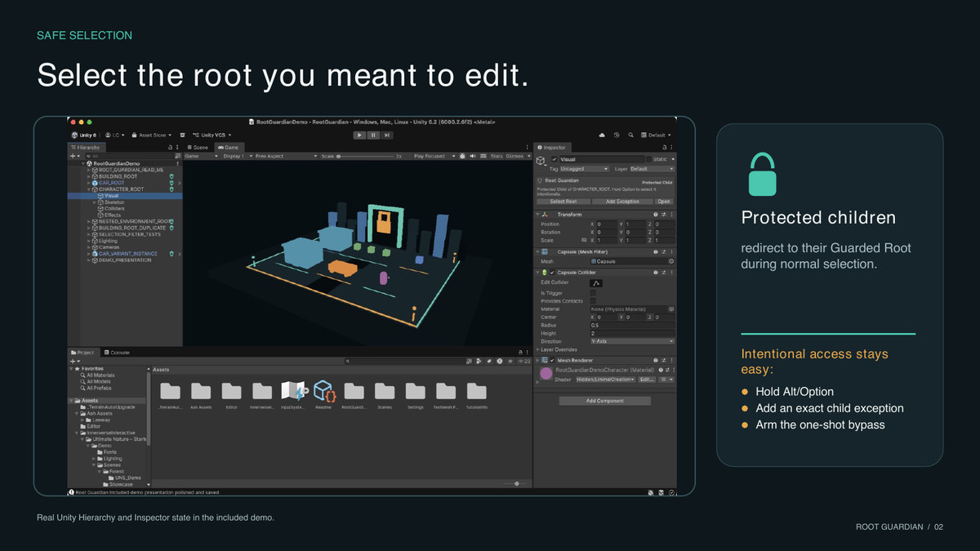Open the Capsule Collider preset settings icon
The height and width of the screenshot is (551, 980).
point(663,272)
